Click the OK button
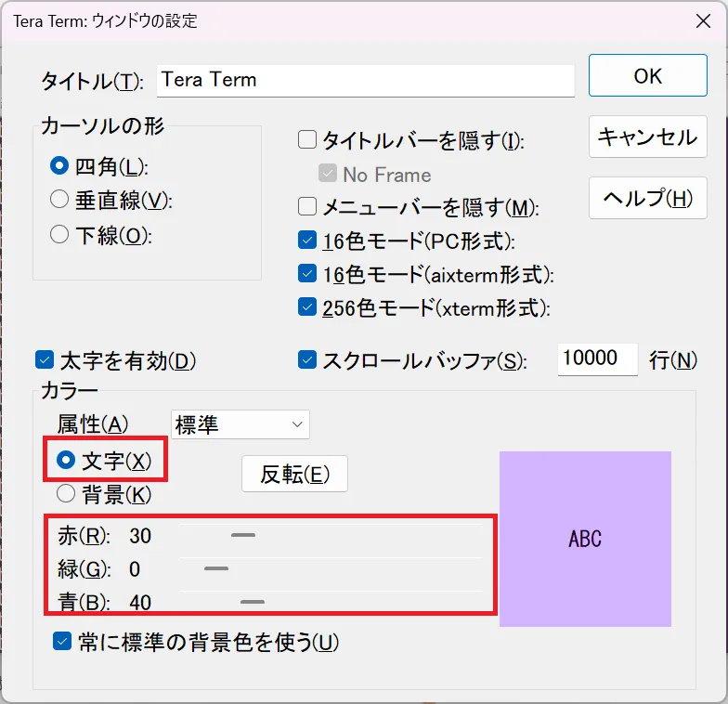728x704 pixels. point(648,76)
